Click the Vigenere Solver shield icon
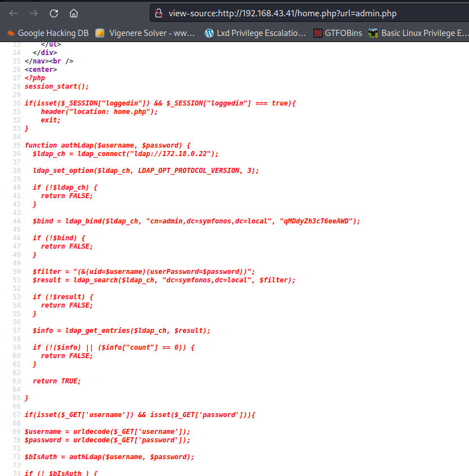Screen dimensions: 469x476 (x=100, y=33)
